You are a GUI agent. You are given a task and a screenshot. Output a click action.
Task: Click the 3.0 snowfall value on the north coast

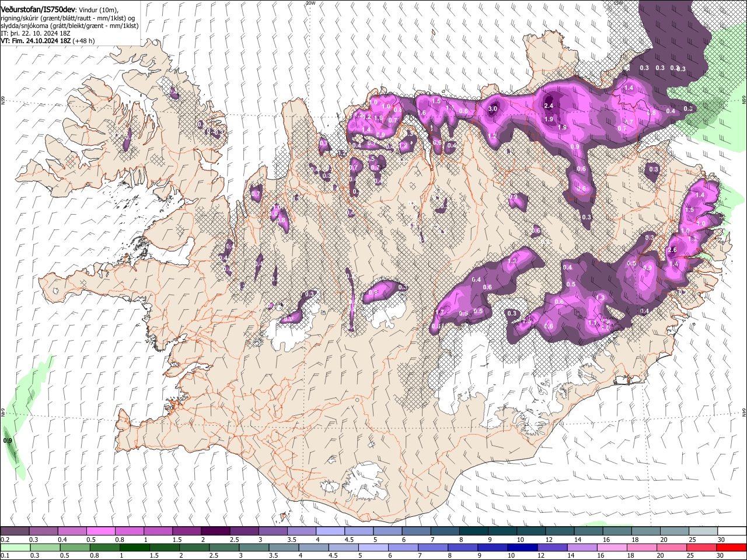tap(493, 108)
